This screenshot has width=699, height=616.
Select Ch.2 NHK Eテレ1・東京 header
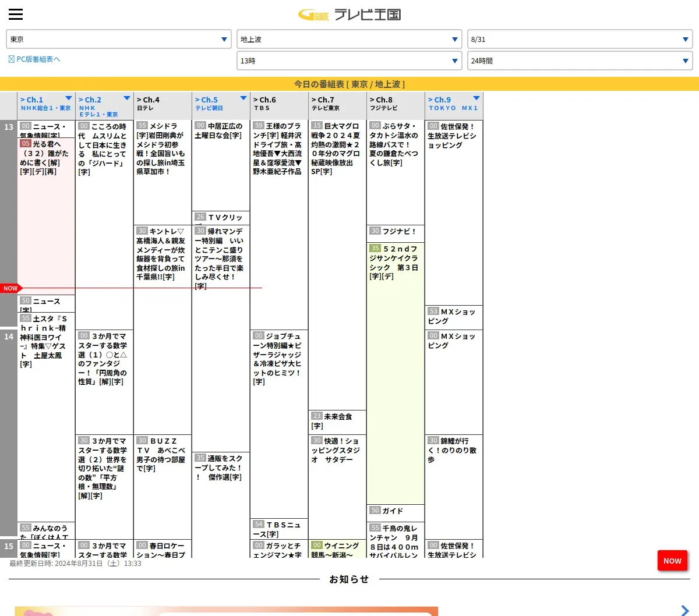[x=104, y=106]
